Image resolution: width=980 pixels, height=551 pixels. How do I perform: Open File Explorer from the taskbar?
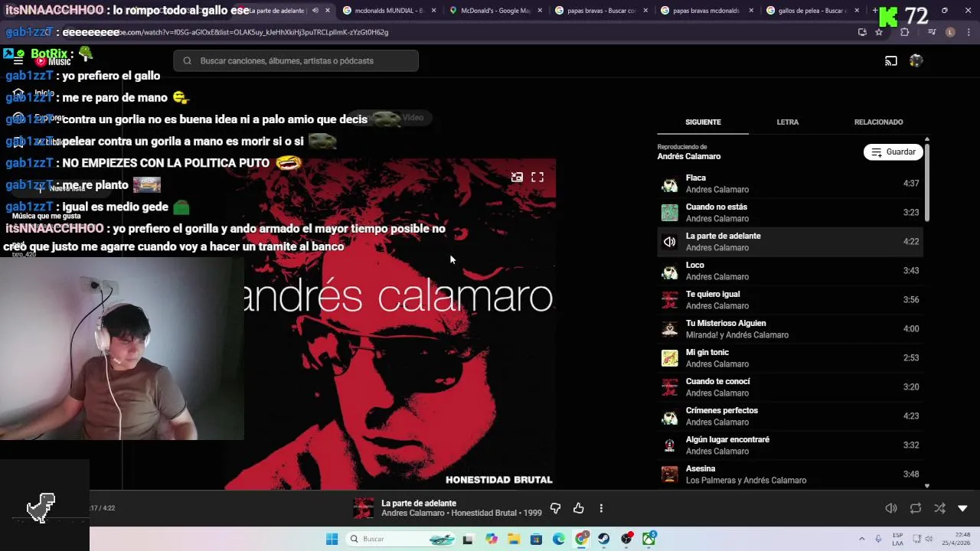click(514, 539)
